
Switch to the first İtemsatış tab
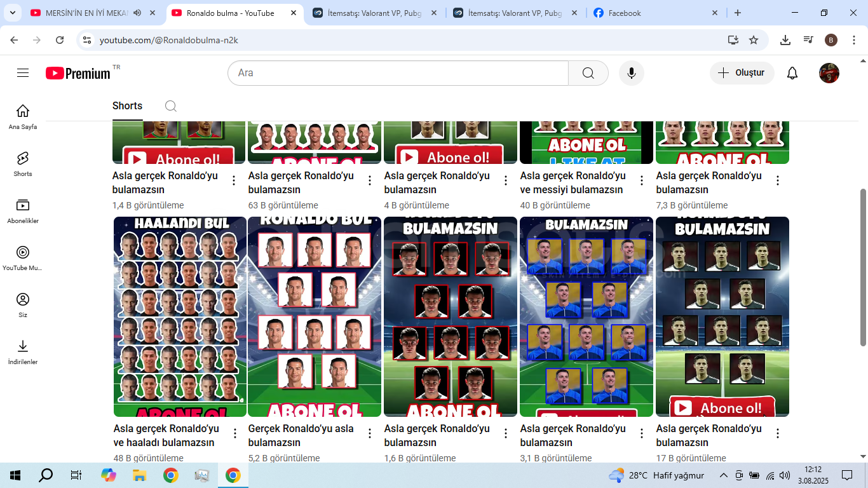coord(376,13)
